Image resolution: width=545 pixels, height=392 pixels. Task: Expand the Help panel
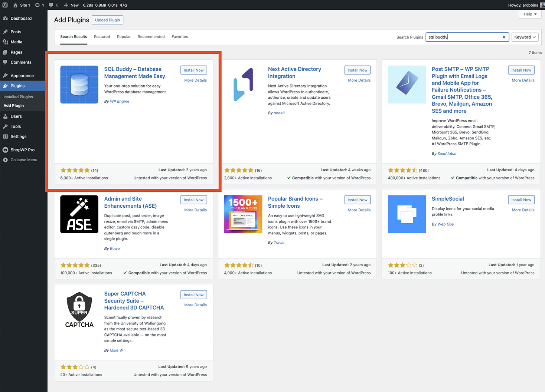[x=530, y=14]
